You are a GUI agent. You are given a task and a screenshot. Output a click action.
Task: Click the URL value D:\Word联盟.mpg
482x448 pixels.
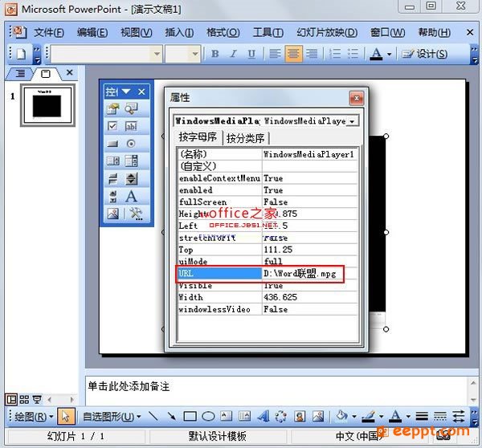300,273
